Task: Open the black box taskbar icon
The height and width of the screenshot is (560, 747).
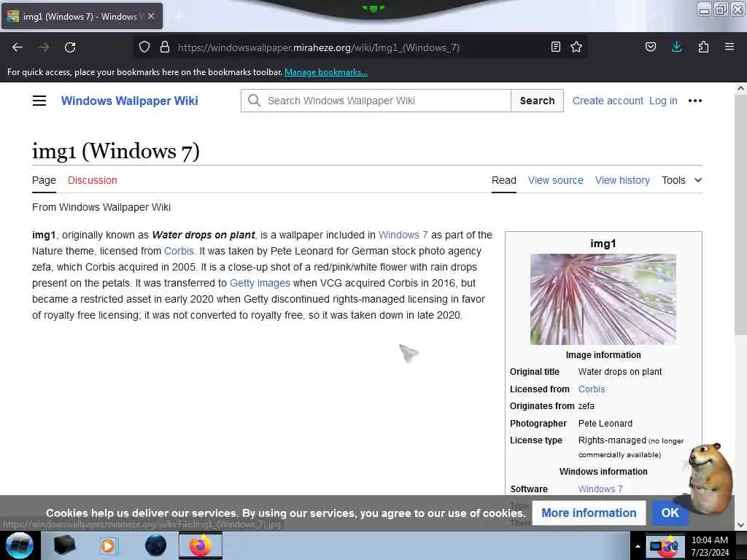Action: coord(64,545)
